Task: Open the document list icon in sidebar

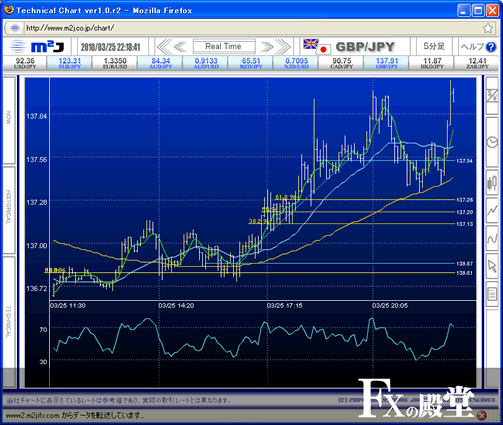Action: coord(492,294)
